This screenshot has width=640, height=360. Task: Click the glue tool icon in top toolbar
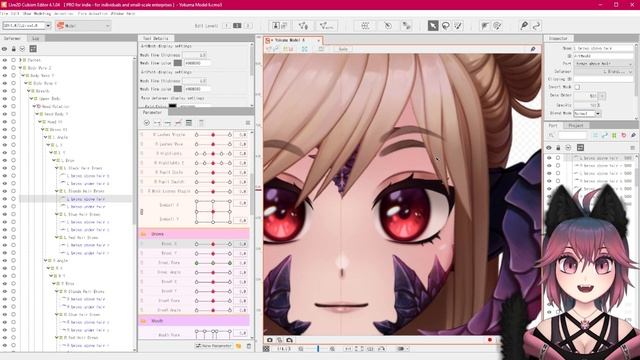tap(407, 26)
